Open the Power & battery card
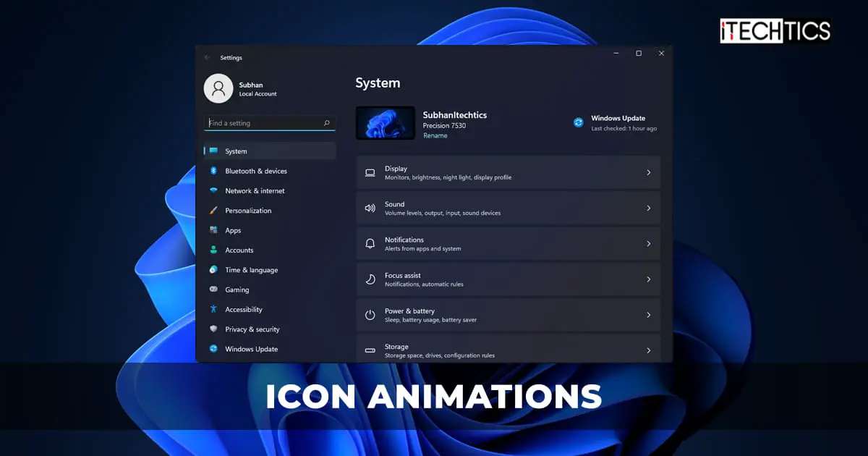 [508, 315]
